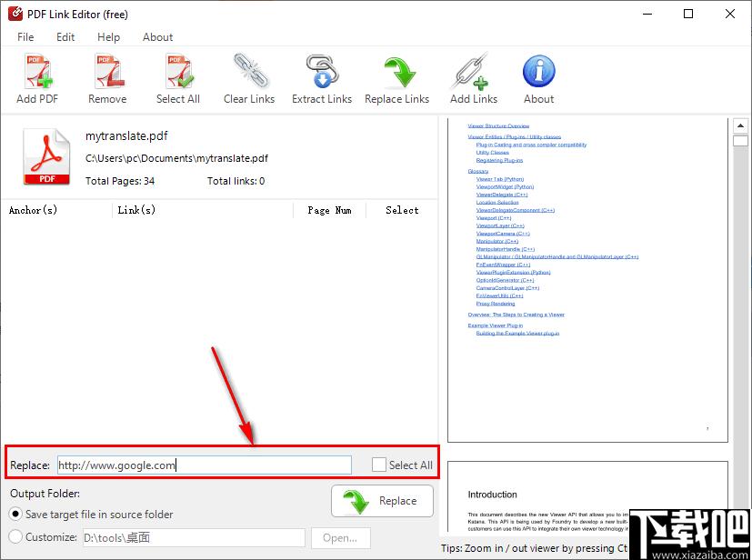Viewport: 752px width, 560px height.
Task: Click the Proxy Rendering link in preview
Action: point(496,304)
